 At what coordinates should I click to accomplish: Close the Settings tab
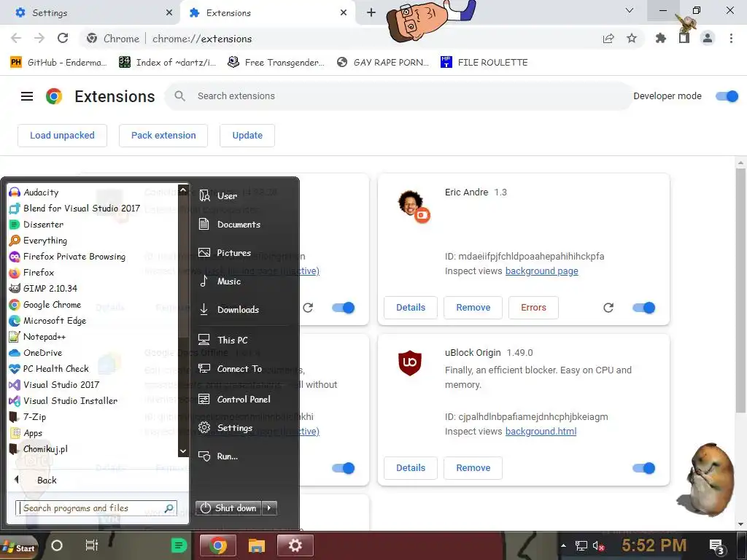click(x=169, y=13)
